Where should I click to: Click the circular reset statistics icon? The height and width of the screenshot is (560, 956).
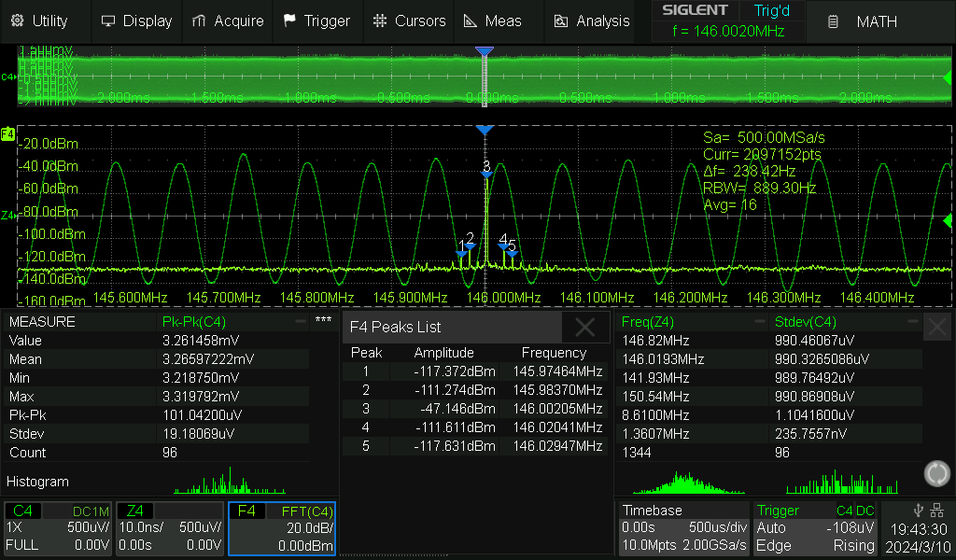936,473
